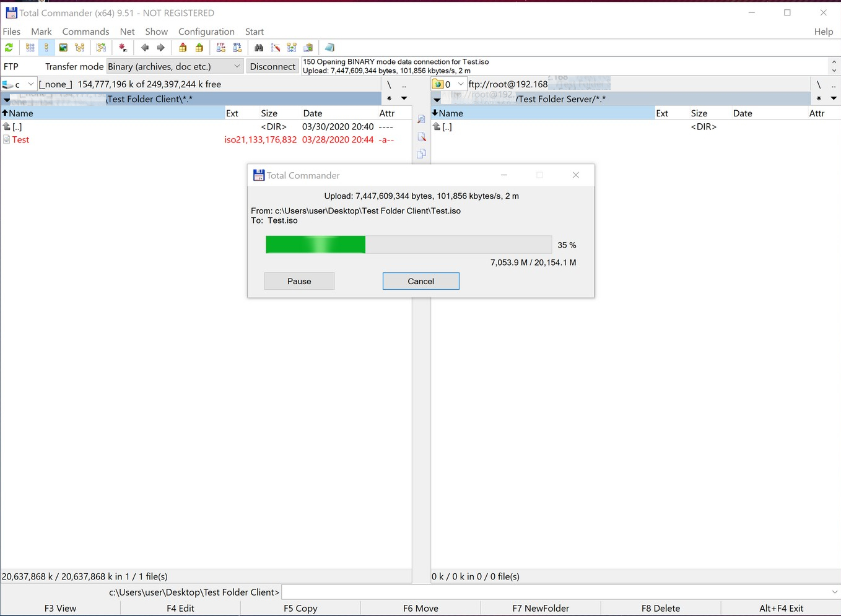This screenshot has height=616, width=841.
Task: Go to root with right panel backslash button
Action: [819, 84]
